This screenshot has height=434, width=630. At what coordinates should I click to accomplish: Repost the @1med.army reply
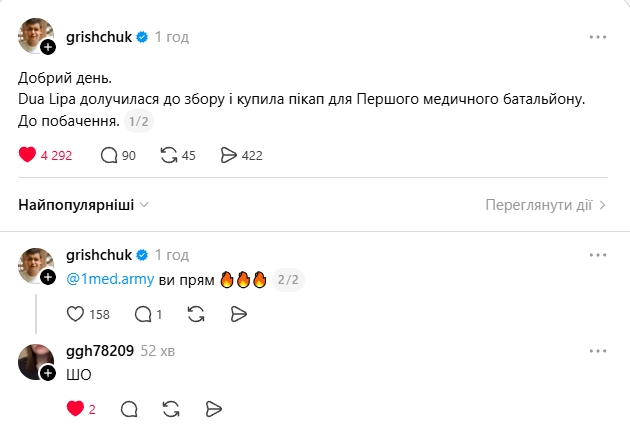[x=196, y=314]
